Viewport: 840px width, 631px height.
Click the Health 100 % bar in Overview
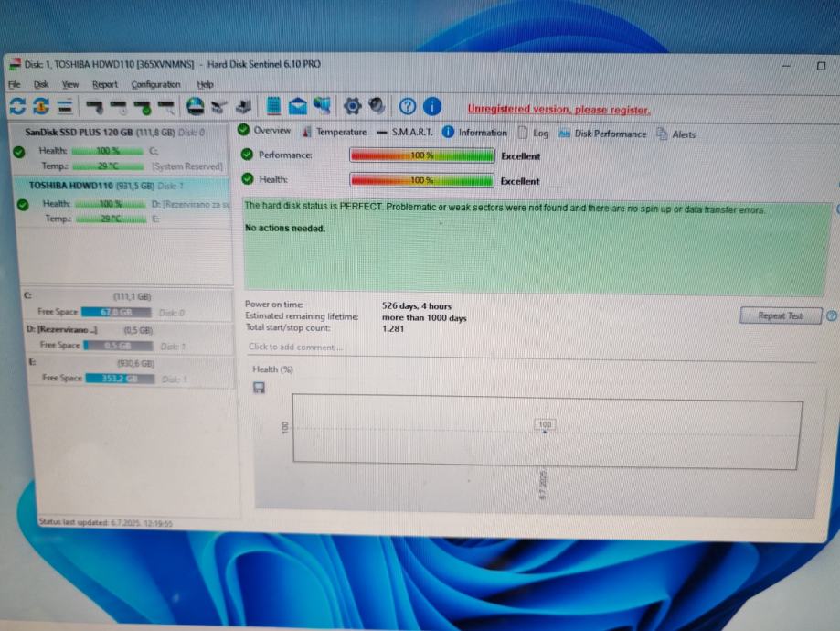[x=421, y=180]
